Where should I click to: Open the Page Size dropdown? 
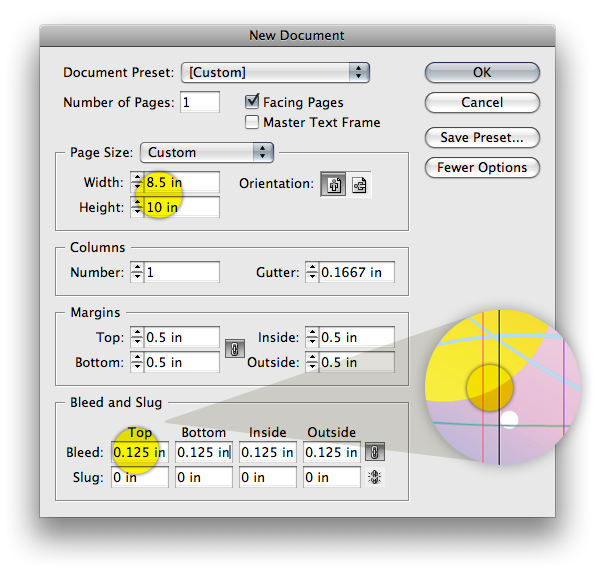pos(207,153)
